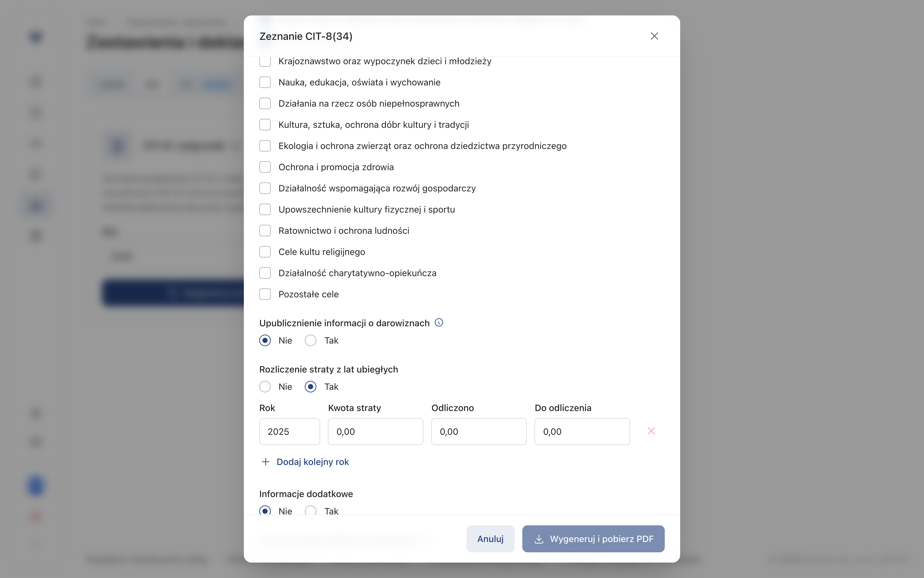Check Cele kultu religijnego
Screen dimensions: 924x578
pos(265,252)
